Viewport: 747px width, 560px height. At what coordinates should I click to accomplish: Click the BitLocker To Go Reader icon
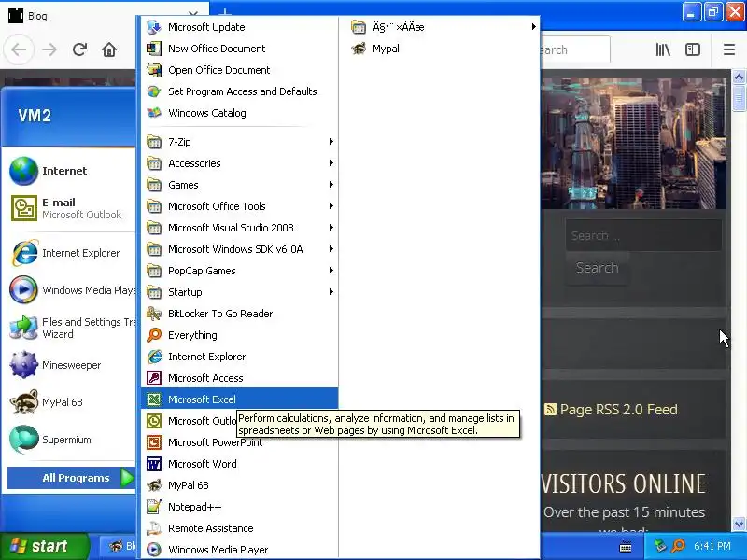154,314
